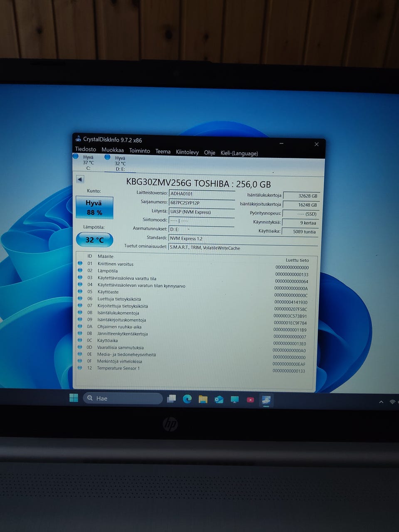
Task: Click the previous disk arrow button
Action: point(80,179)
